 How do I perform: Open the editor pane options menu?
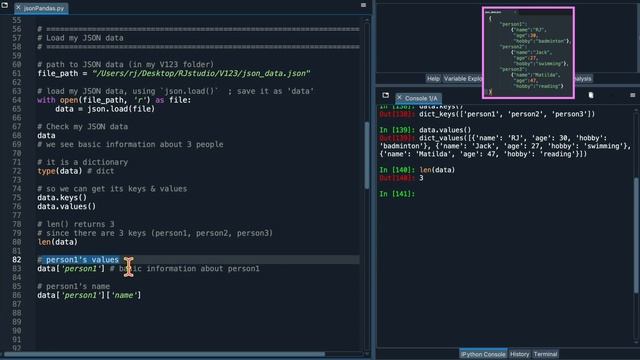pos(363,5)
